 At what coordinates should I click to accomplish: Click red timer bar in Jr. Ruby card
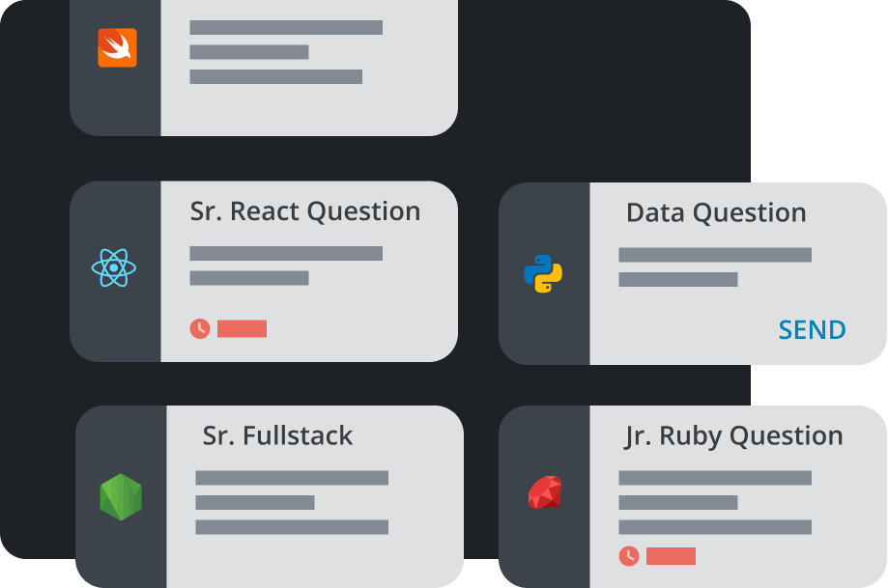pyautogui.click(x=671, y=555)
